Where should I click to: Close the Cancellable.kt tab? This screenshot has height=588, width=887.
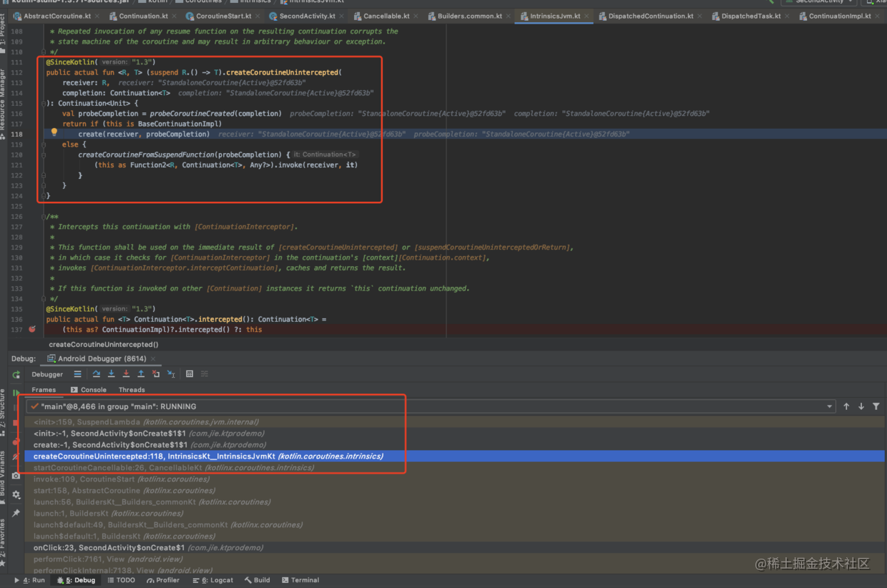tap(416, 16)
